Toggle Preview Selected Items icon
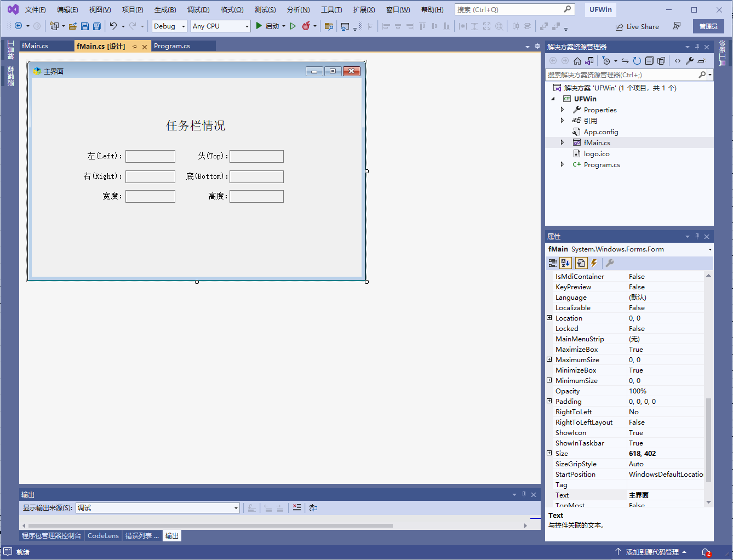733x560 pixels. click(x=702, y=61)
